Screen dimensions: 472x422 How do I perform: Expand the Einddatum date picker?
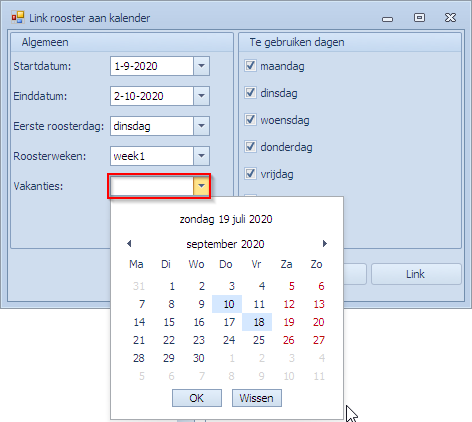pyautogui.click(x=201, y=96)
